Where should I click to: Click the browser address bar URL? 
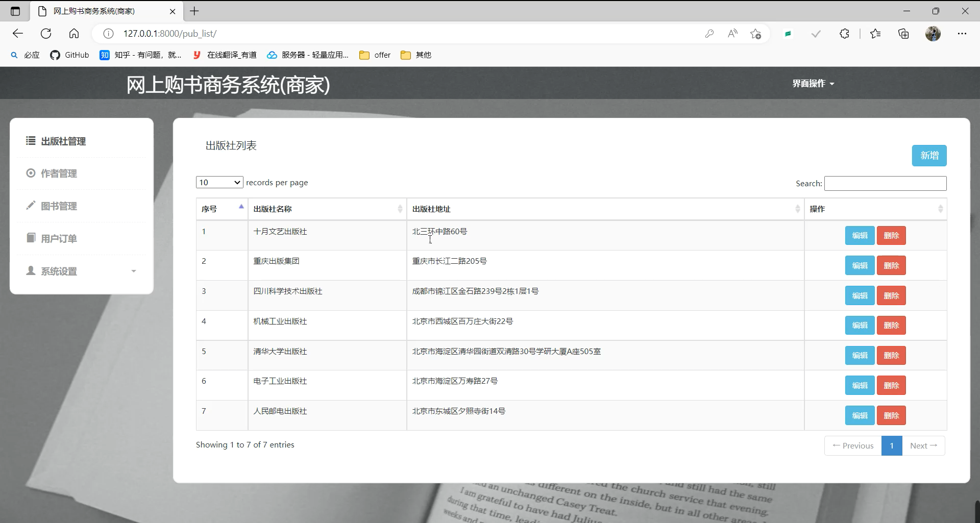coord(170,34)
